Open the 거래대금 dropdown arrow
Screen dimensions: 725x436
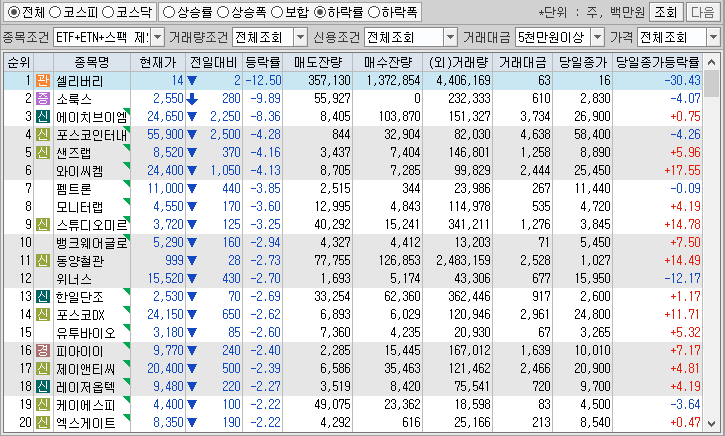pyautogui.click(x=598, y=37)
